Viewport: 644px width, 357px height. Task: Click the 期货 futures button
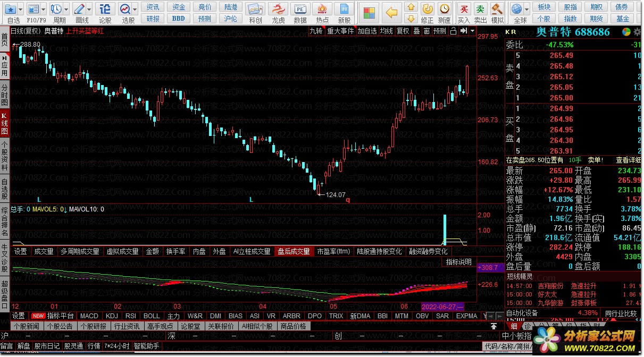point(597,18)
